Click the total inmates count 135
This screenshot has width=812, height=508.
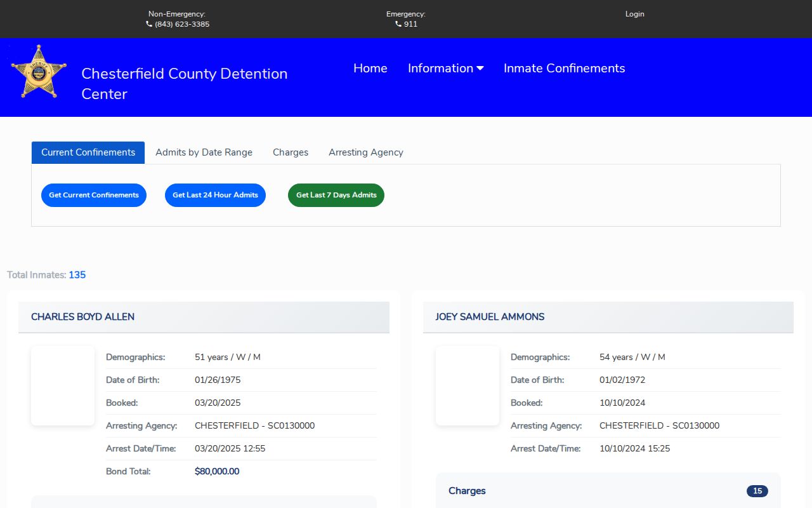pos(77,275)
